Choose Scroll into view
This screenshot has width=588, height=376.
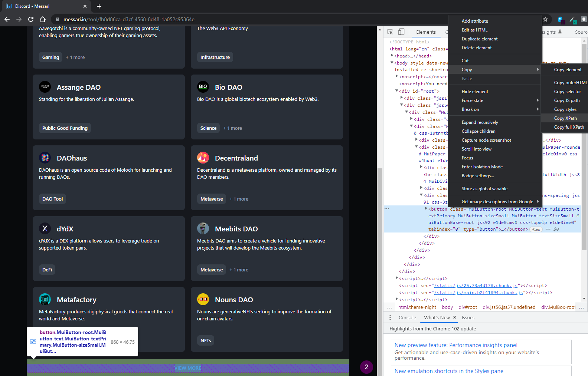point(495,149)
